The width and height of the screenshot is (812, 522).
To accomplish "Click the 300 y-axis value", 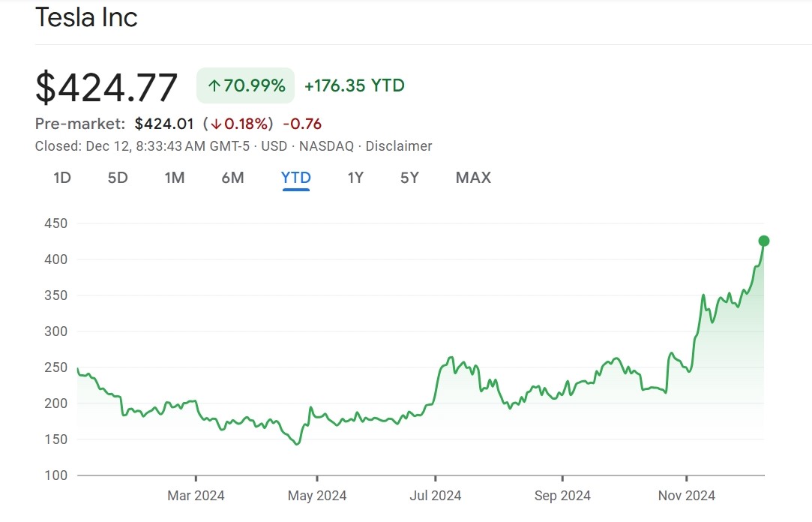I will [x=56, y=331].
